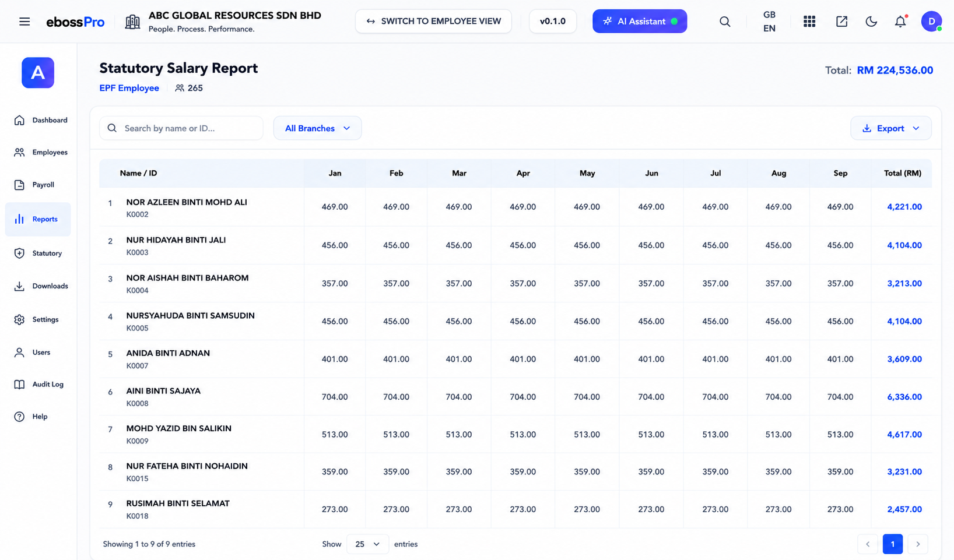Click the open-in-new-window icon
Screen dimensions: 954x560
click(x=841, y=22)
